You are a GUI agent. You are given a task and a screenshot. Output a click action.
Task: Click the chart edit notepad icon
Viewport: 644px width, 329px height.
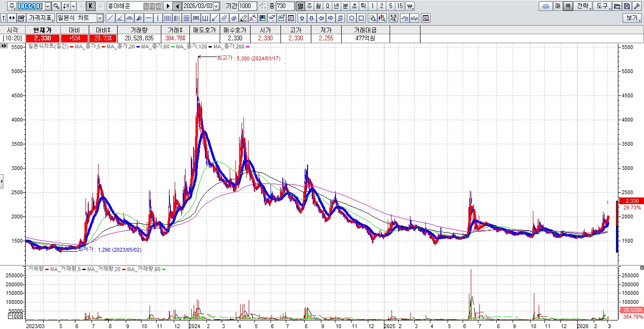21,18
